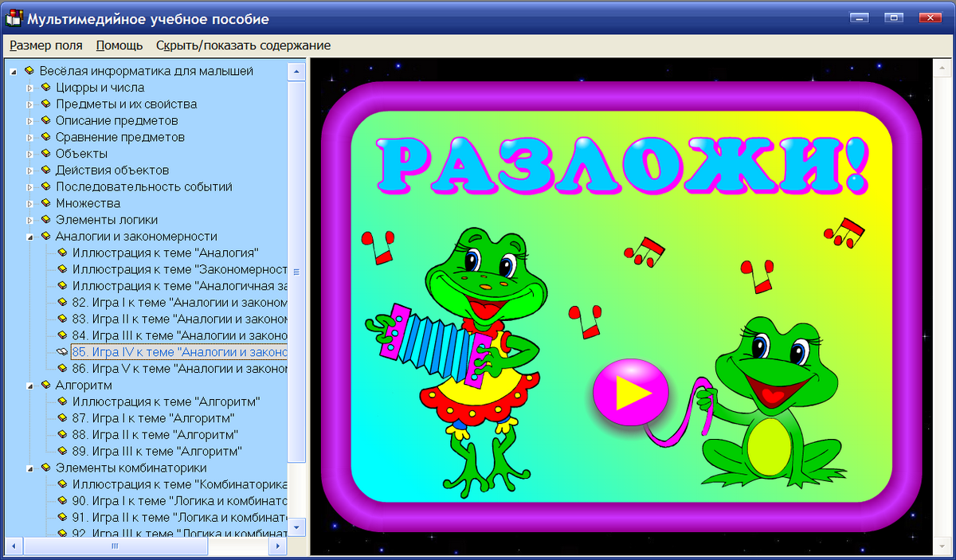Collapse the Элементы комбинаторики section
956x560 pixels.
click(30, 468)
